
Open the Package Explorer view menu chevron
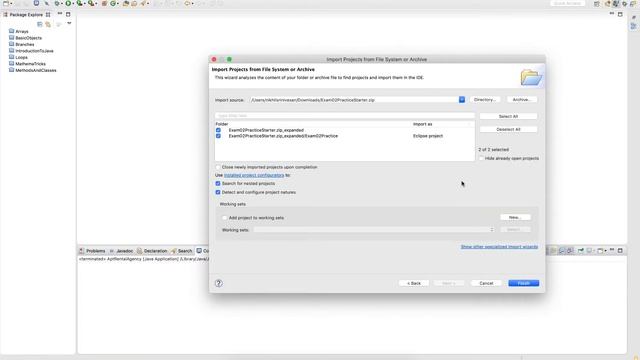click(x=69, y=23)
